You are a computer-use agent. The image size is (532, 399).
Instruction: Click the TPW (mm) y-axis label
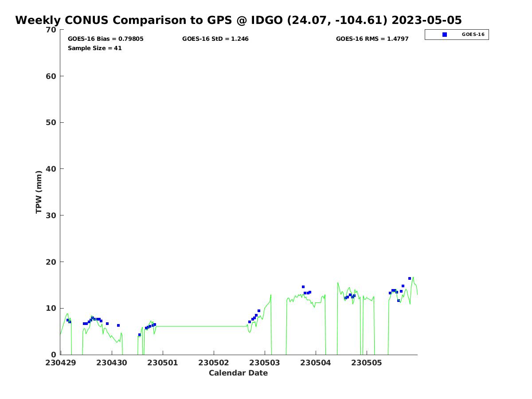pos(39,192)
